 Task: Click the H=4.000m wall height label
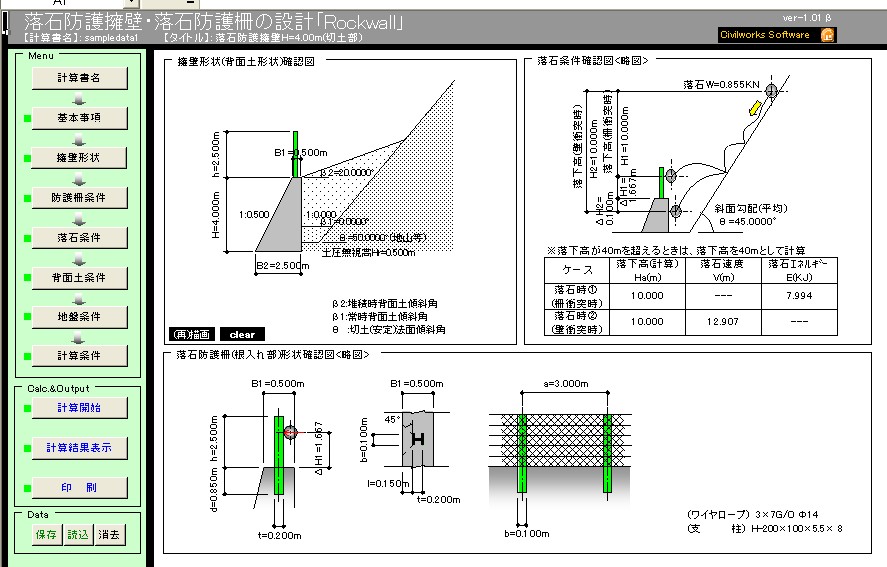(x=216, y=215)
